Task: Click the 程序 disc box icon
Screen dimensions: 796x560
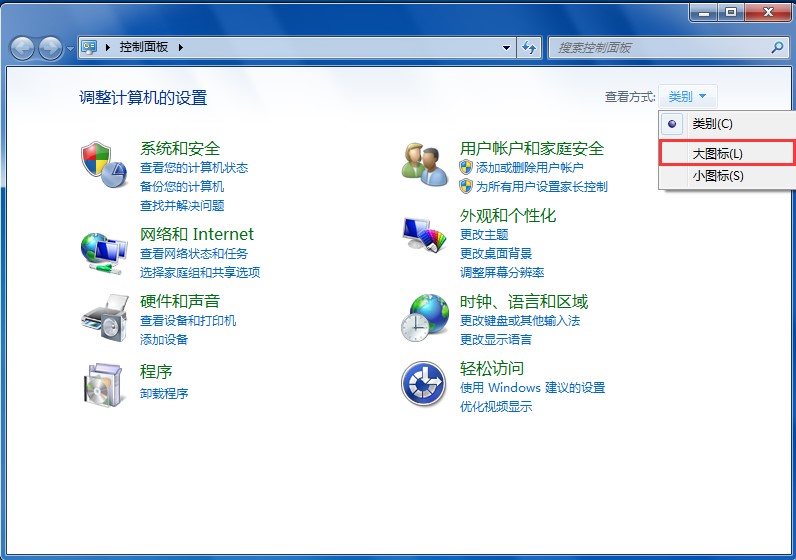Action: click(105, 384)
